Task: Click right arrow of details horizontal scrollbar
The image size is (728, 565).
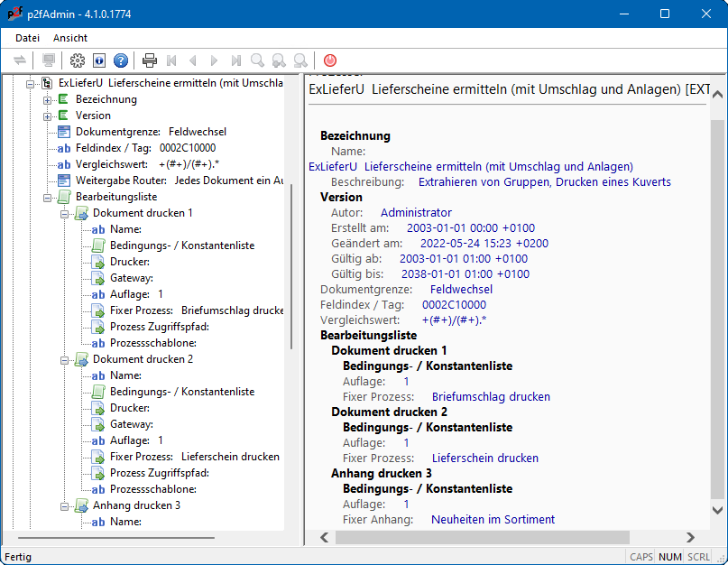Action: pyautogui.click(x=691, y=537)
